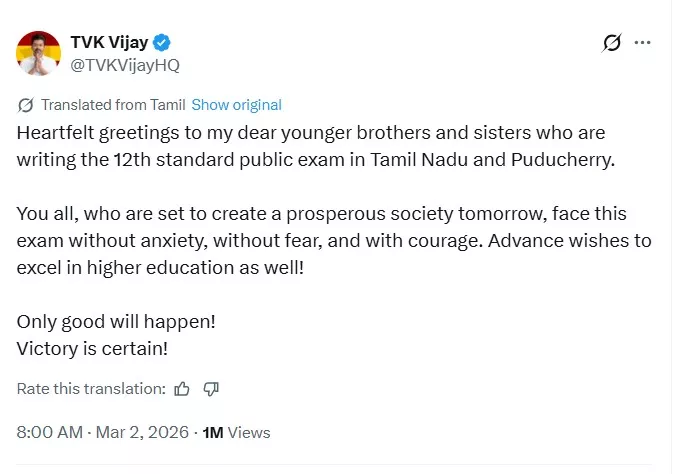Click the Rate this translation label
The width and height of the screenshot is (699, 474).
point(91,389)
